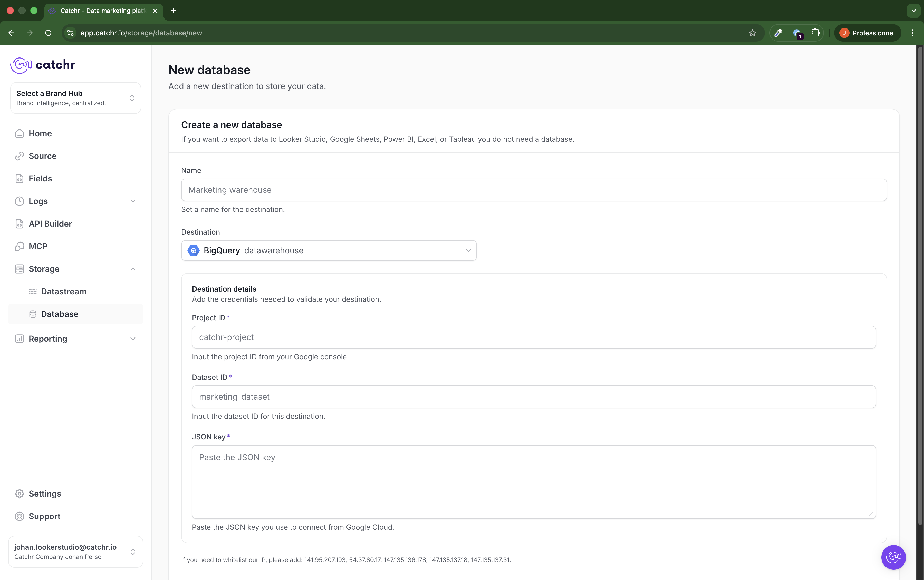Open the Chrome three-dot menu

pyautogui.click(x=912, y=33)
